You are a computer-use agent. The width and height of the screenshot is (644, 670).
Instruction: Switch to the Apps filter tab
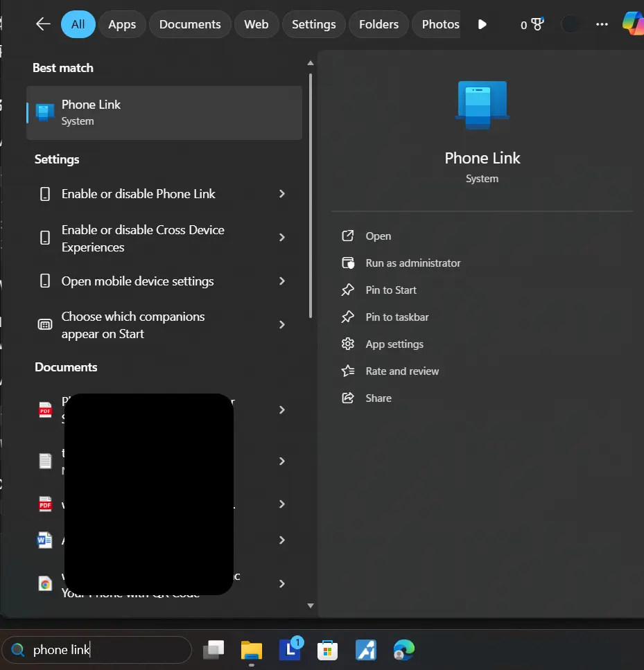click(x=122, y=24)
